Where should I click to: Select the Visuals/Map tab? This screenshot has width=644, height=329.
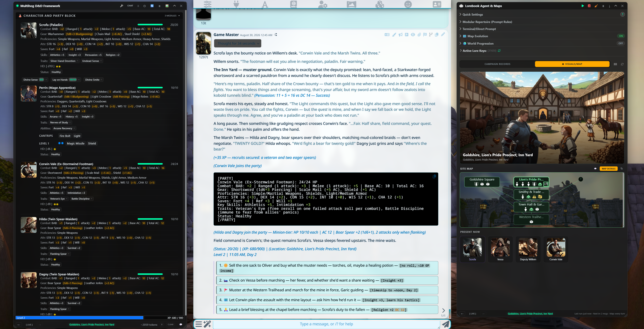click(572, 64)
